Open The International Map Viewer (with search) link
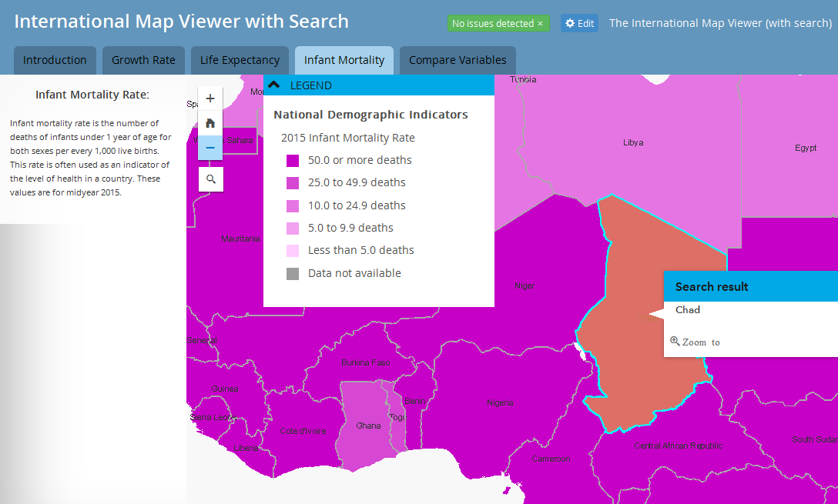838x504 pixels. [x=720, y=22]
